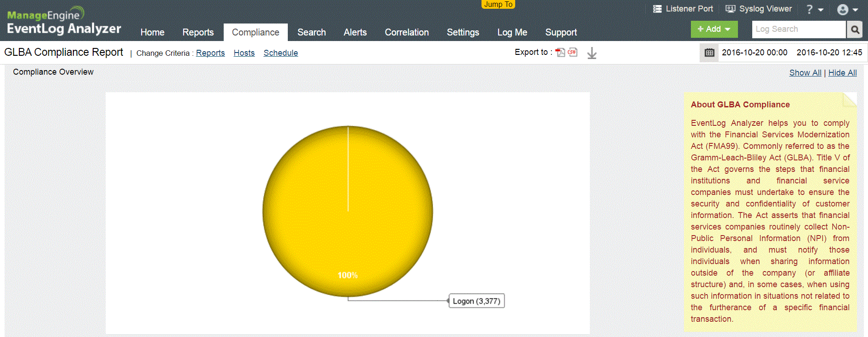
Task: Select the Compliance tab
Action: (256, 32)
